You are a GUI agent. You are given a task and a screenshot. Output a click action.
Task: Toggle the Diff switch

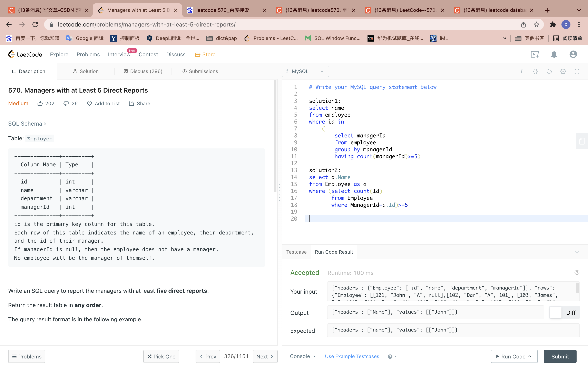pyautogui.click(x=556, y=313)
